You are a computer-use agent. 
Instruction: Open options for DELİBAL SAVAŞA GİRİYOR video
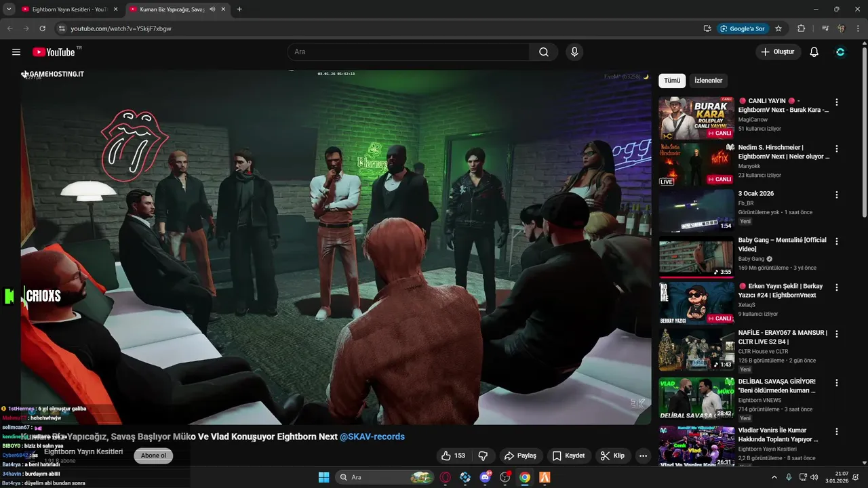pyautogui.click(x=837, y=382)
